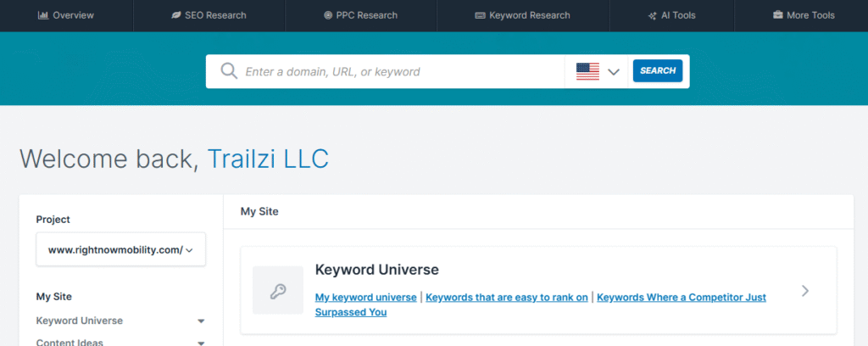Viewport: 868px width, 346px height.
Task: Open the Keyword Universe card right chevron
Action: [805, 291]
